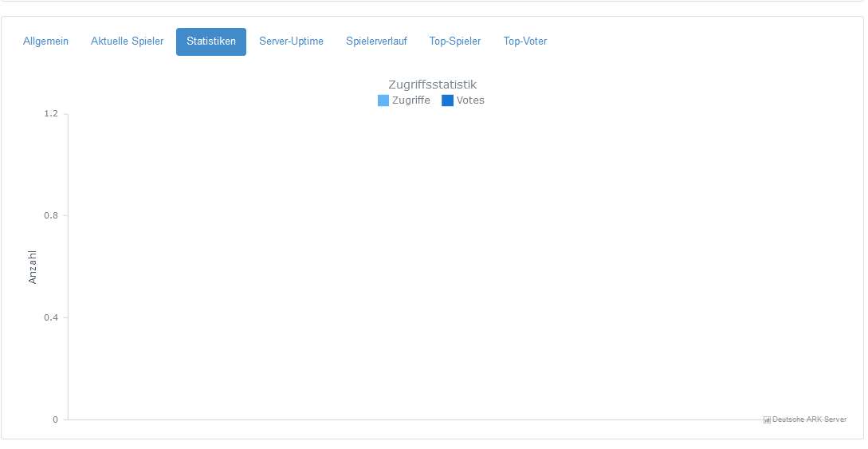
Task: Select the 1.2 y-axis tick label
Action: [51, 113]
